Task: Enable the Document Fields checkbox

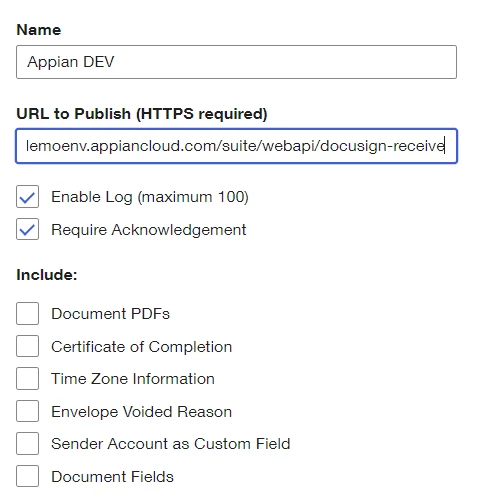Action: [x=27, y=476]
